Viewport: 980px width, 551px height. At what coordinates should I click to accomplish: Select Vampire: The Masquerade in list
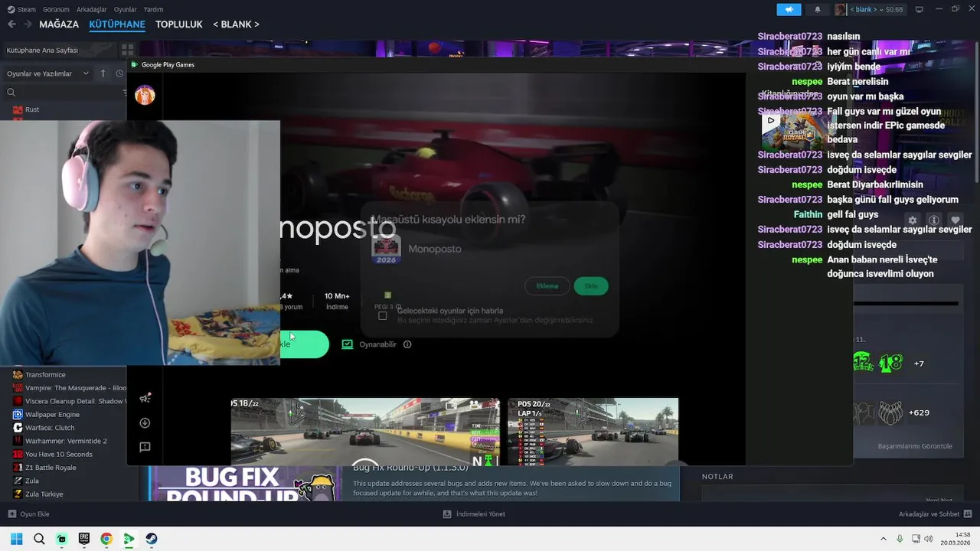(x=69, y=388)
